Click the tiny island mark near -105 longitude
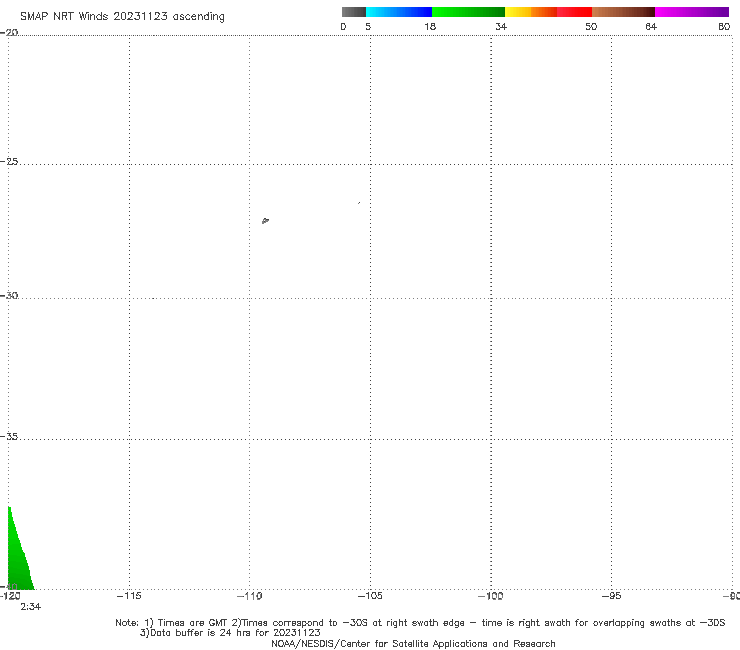This screenshot has height=650, width=740. point(359,203)
